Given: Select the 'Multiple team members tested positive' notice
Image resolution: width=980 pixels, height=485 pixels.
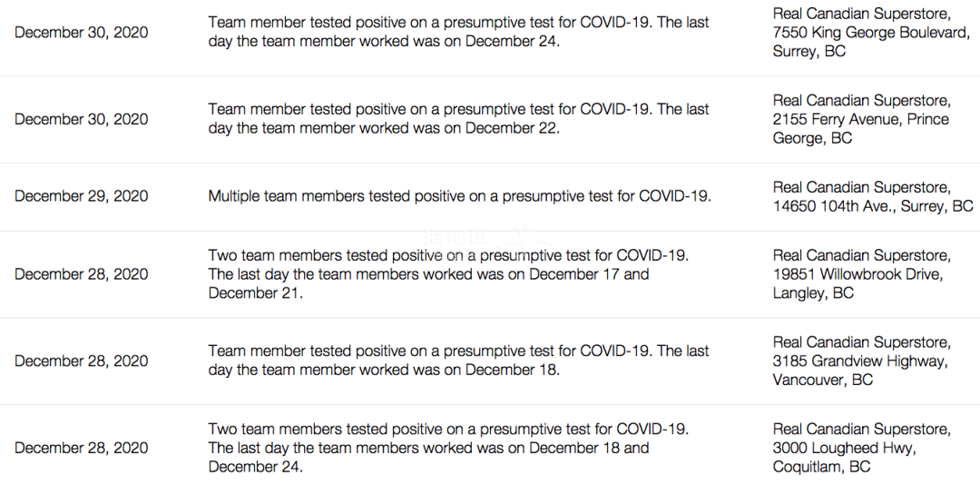Looking at the screenshot, I should point(459,196).
